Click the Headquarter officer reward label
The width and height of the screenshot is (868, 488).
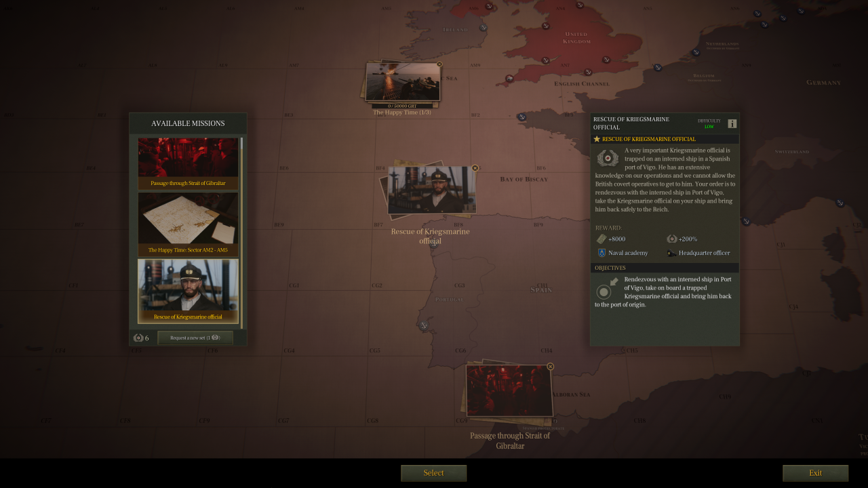704,253
